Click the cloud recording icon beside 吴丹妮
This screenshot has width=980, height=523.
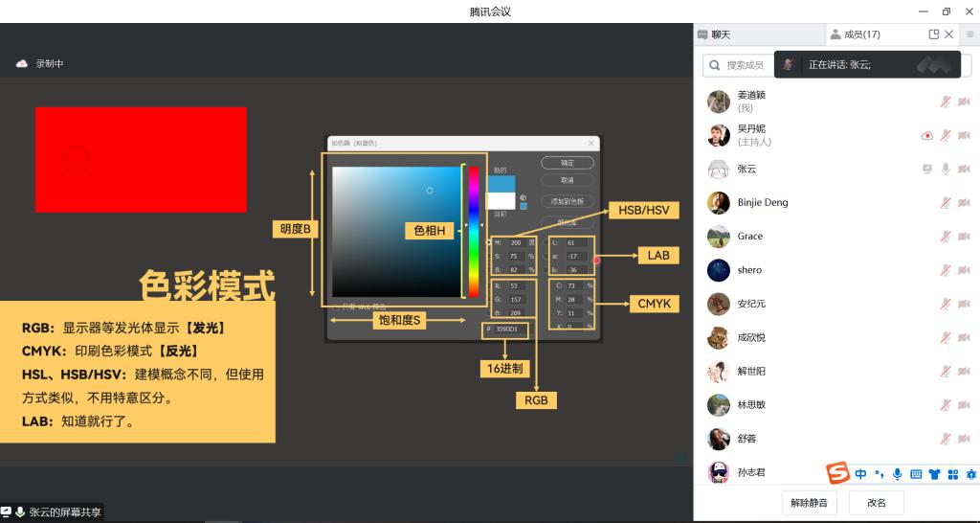pos(926,136)
